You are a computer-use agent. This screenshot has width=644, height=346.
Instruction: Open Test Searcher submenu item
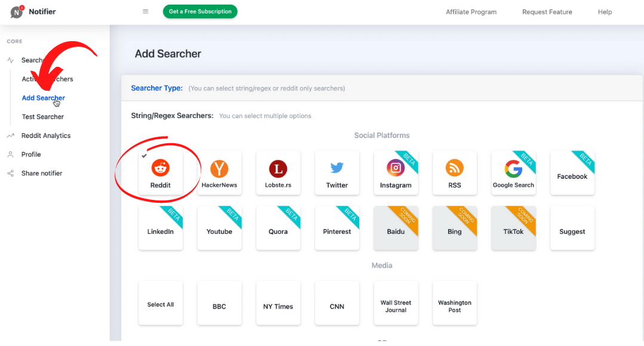pos(43,117)
